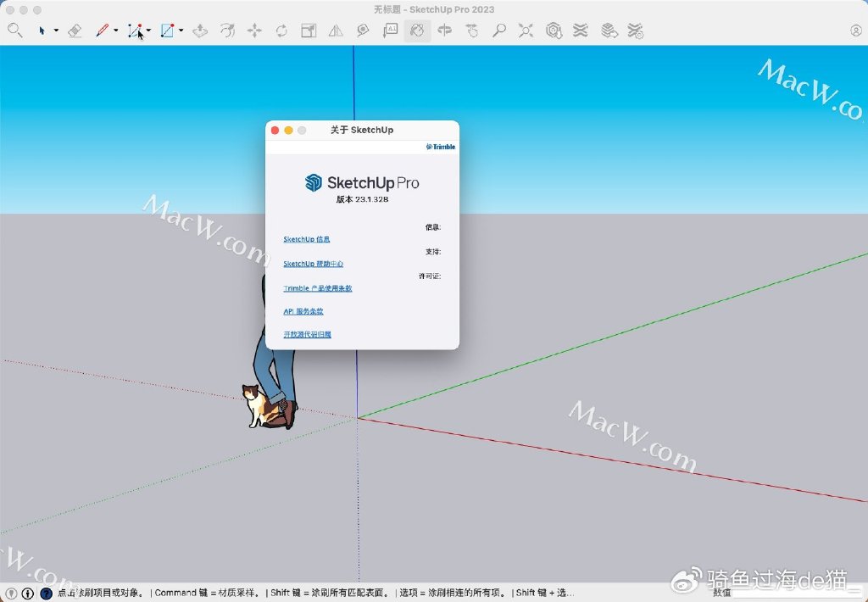This screenshot has height=602, width=868.
Task: Open the Search tool magnifier in toolbar
Action: coord(15,30)
